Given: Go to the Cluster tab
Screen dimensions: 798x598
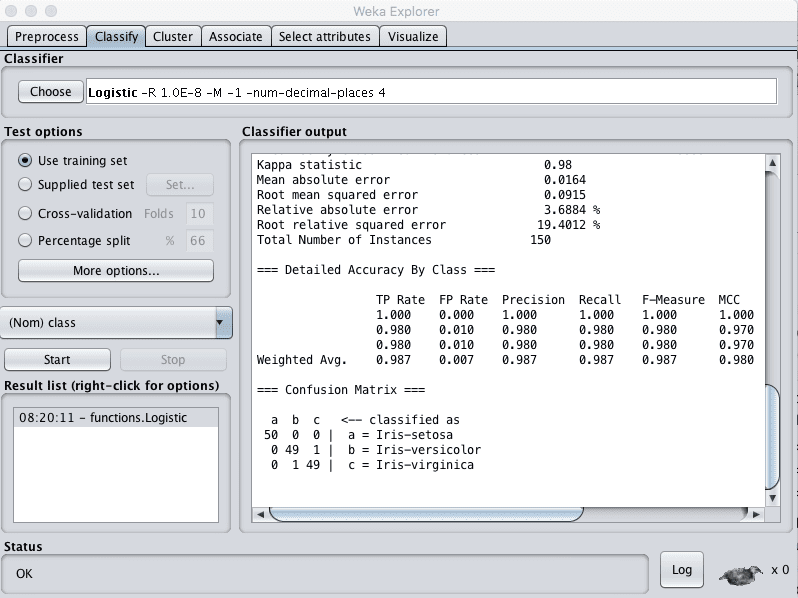Looking at the screenshot, I should [173, 37].
